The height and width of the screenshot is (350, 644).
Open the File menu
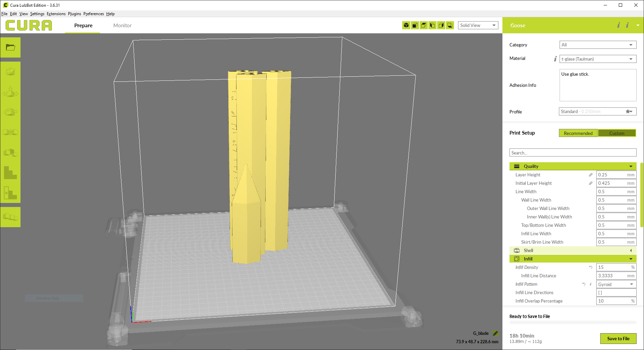pyautogui.click(x=4, y=14)
